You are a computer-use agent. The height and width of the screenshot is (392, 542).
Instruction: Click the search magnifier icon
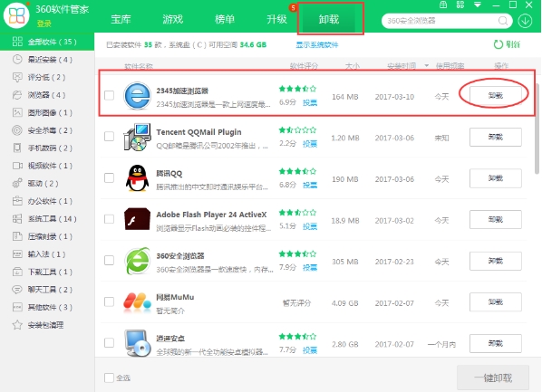503,21
